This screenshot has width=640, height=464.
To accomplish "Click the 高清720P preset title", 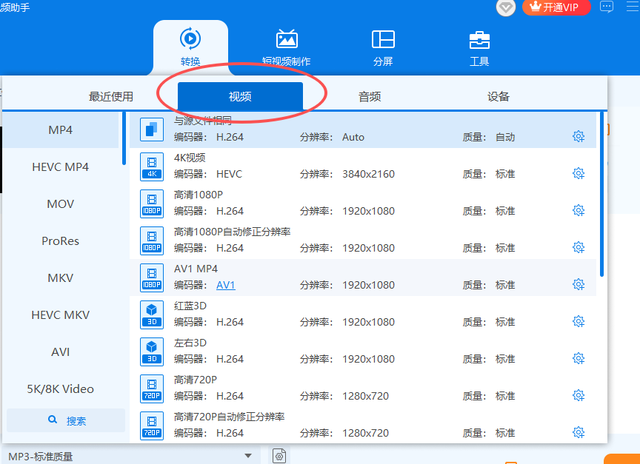I will [196, 380].
